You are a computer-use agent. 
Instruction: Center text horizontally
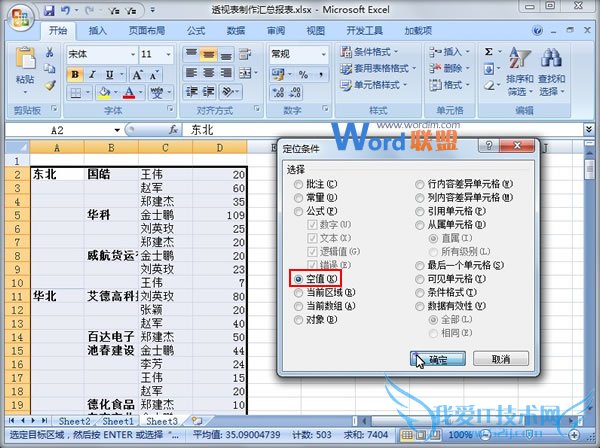click(x=209, y=73)
